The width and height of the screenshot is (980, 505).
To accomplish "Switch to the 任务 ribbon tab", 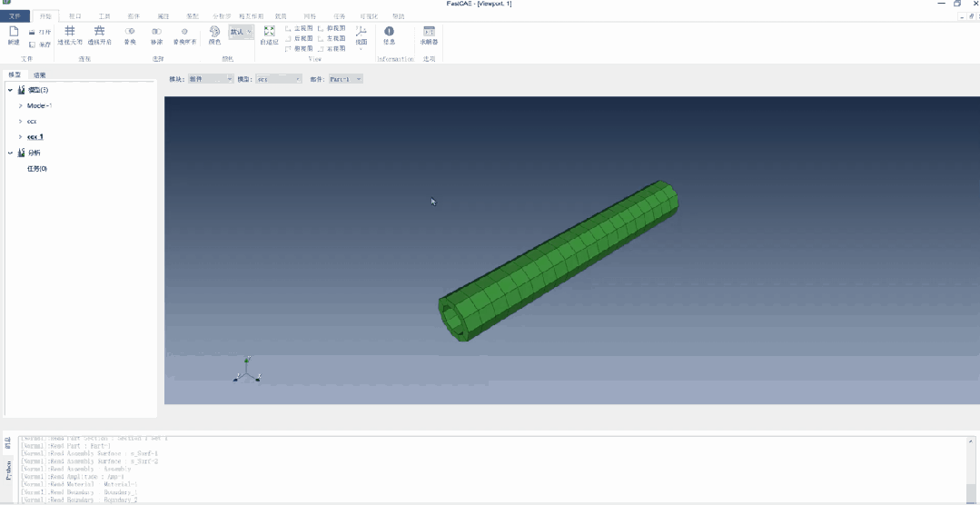I will point(340,16).
